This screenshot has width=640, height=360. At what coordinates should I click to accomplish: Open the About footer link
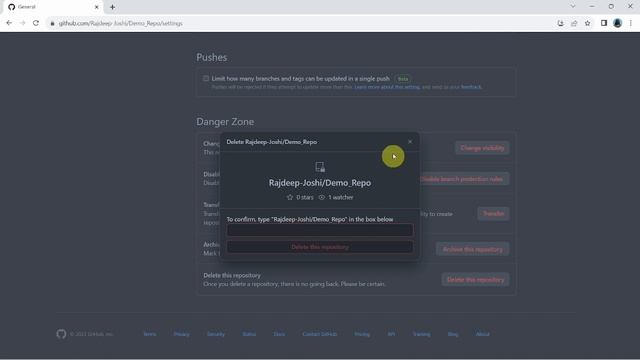point(482,334)
